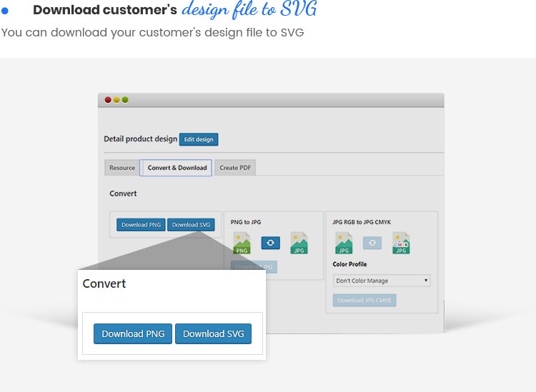This screenshot has height=392, width=536.
Task: Click the yellow minimize dot in the title bar
Action: tap(117, 100)
